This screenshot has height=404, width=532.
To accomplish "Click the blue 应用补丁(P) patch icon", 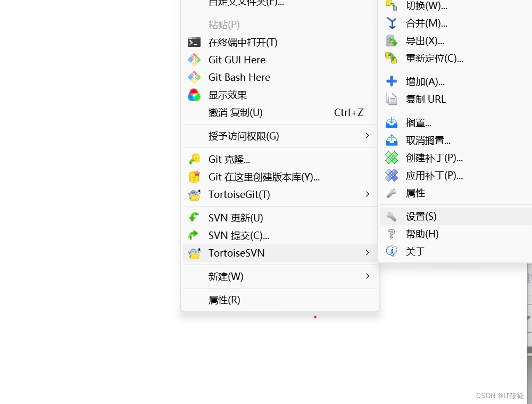I will click(392, 176).
